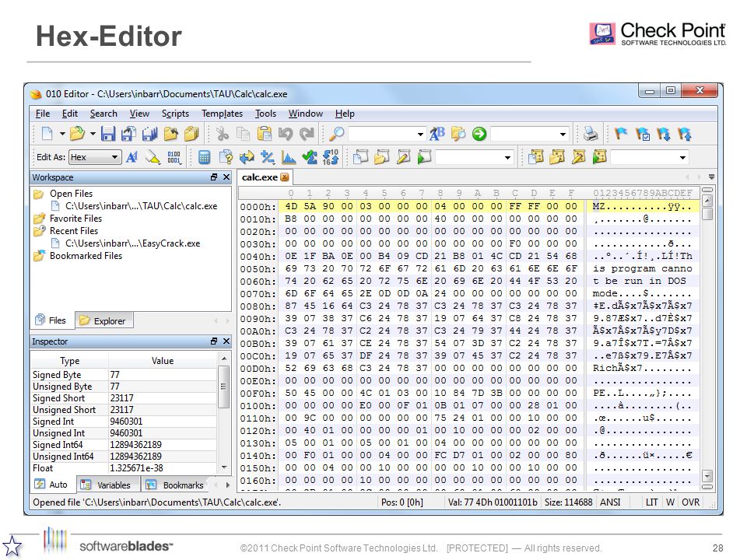Click the first blue bookmark flag icon
The image size is (747, 560).
pyautogui.click(x=621, y=134)
